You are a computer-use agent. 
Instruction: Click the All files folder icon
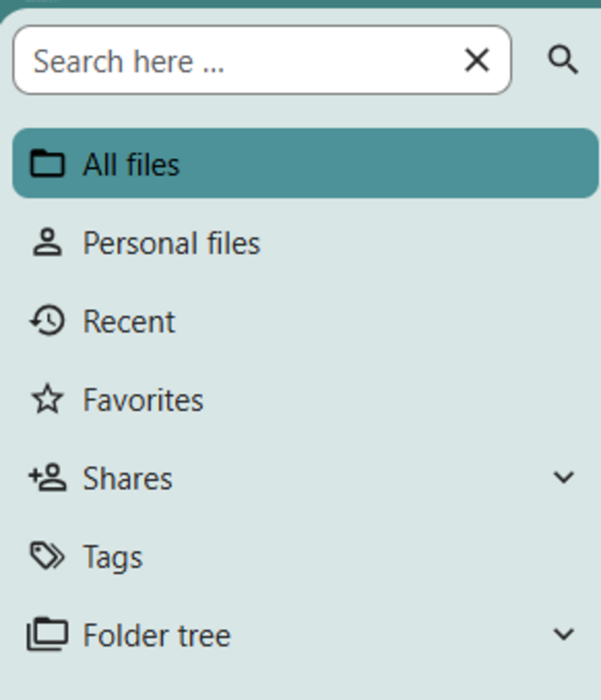(47, 164)
